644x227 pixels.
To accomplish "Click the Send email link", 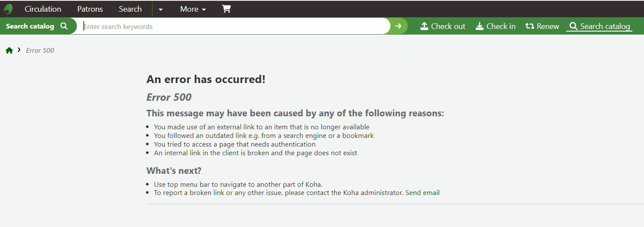I will coord(422,193).
